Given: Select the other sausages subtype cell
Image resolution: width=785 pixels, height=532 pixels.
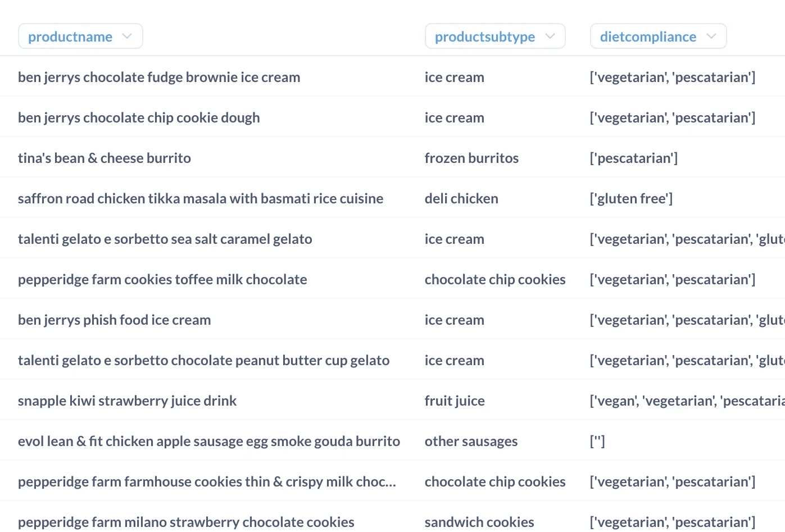Looking at the screenshot, I should [471, 441].
